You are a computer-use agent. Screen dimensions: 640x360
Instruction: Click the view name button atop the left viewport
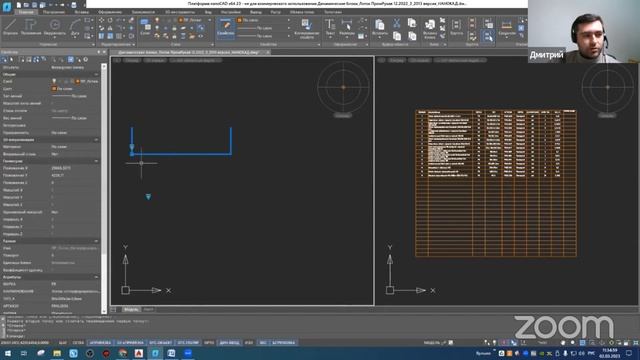coord(131,60)
